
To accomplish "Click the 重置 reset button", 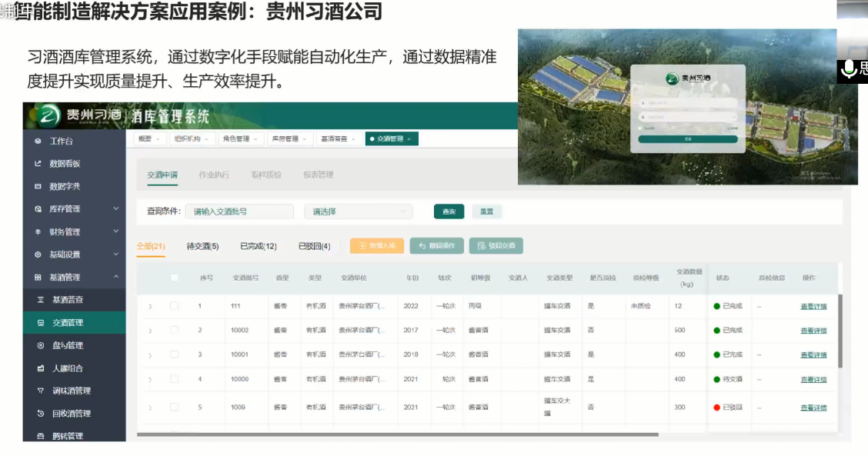I will (486, 211).
